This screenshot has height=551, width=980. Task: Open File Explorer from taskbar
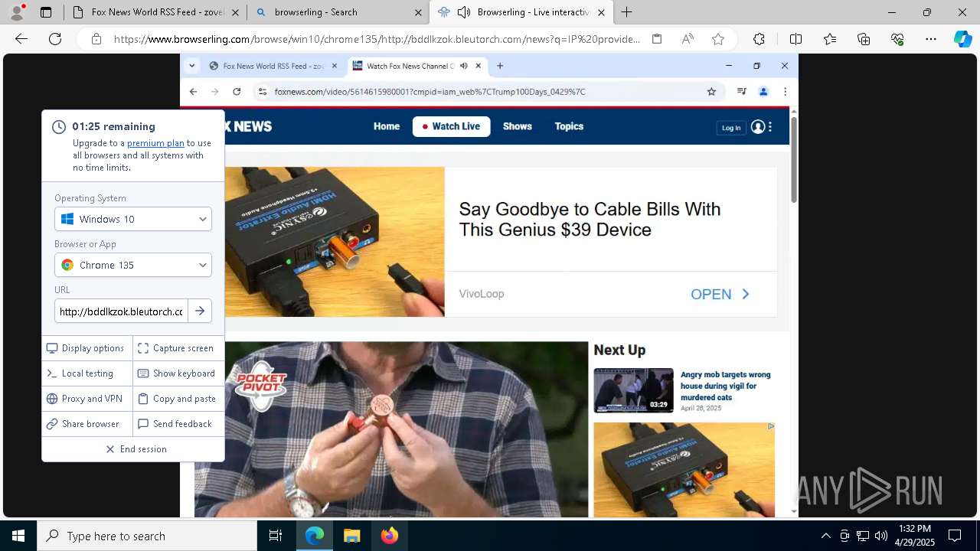[x=351, y=536]
